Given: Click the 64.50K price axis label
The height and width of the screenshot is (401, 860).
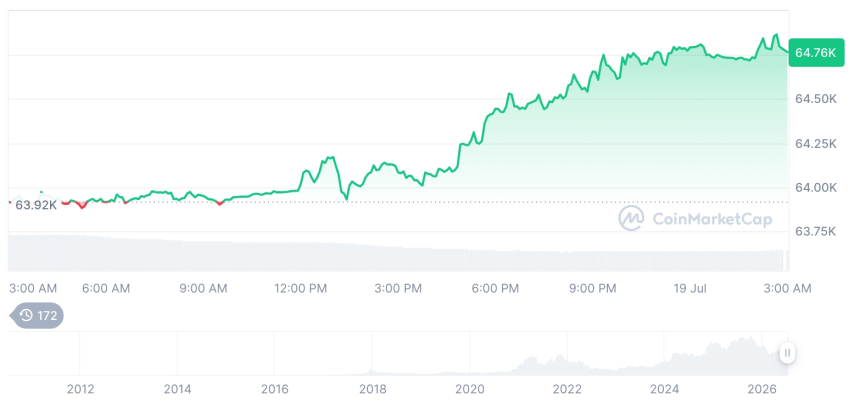Looking at the screenshot, I should 816,99.
